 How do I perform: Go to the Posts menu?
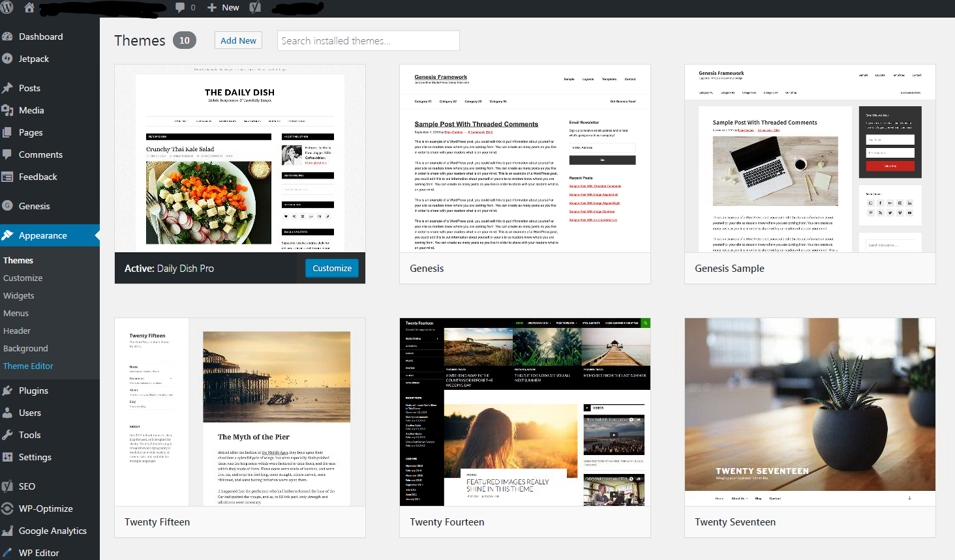point(29,88)
